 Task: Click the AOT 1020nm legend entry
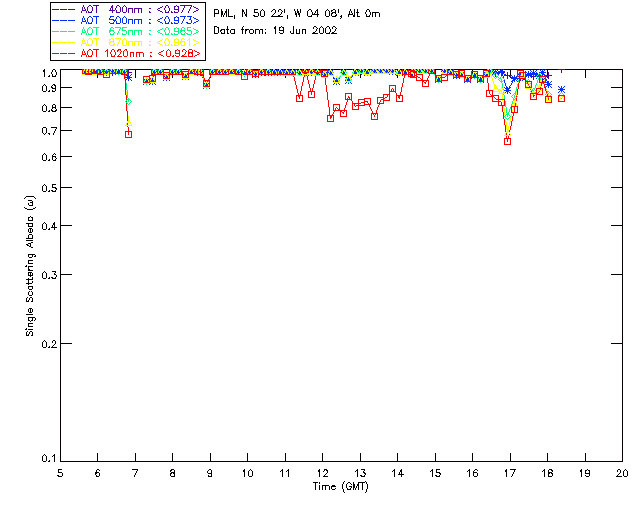click(126, 53)
